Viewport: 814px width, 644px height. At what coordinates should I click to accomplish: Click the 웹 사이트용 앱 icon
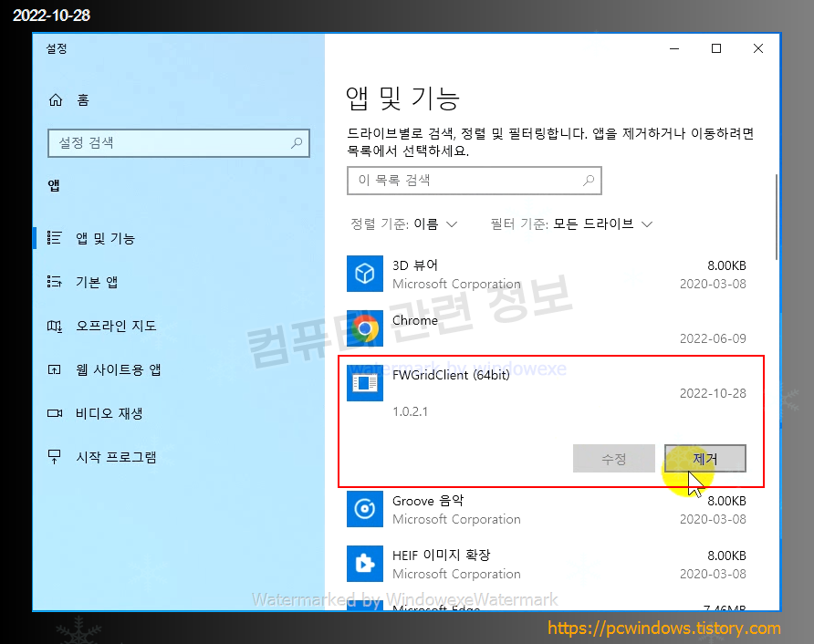tap(55, 369)
